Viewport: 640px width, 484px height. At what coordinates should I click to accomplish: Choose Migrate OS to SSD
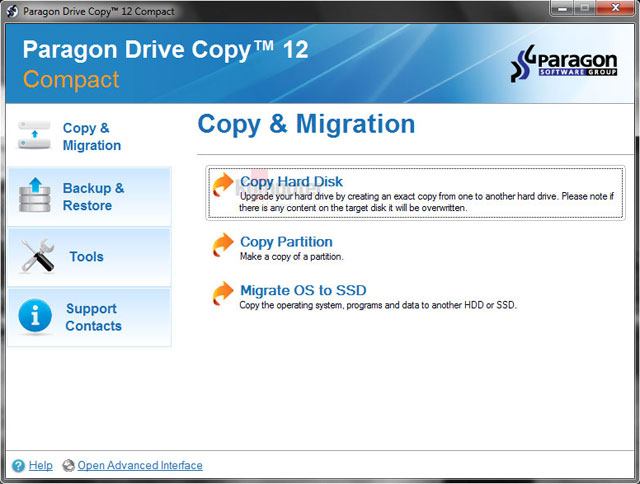coord(303,290)
